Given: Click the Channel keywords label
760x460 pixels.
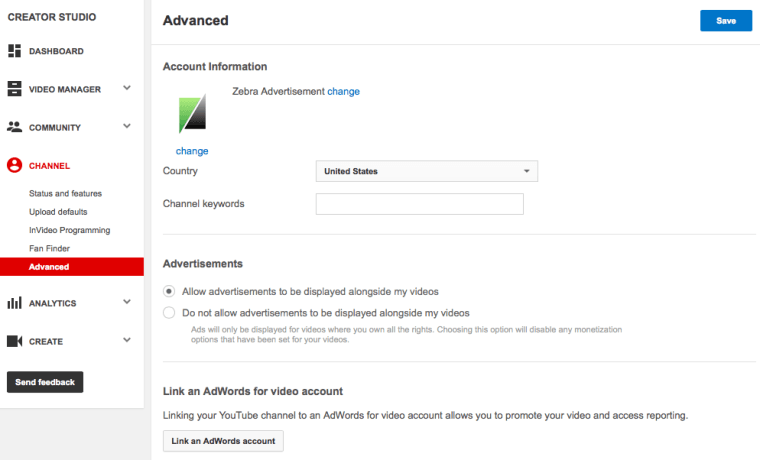Looking at the screenshot, I should 204,204.
